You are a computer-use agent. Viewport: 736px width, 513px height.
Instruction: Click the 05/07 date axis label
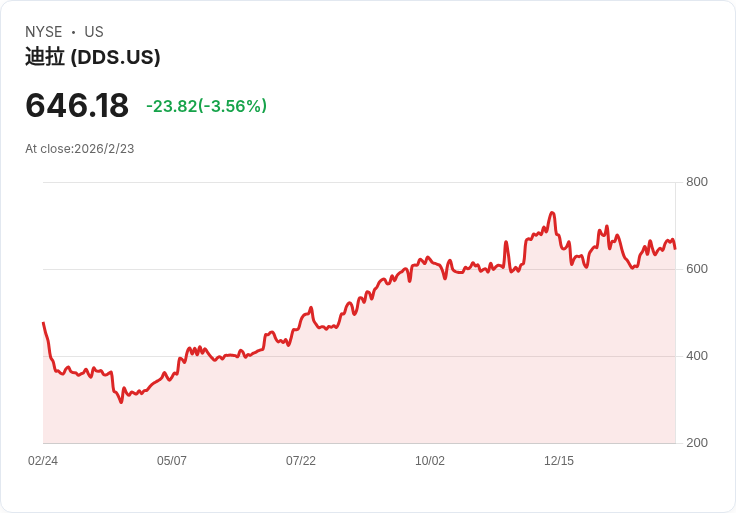(172, 461)
